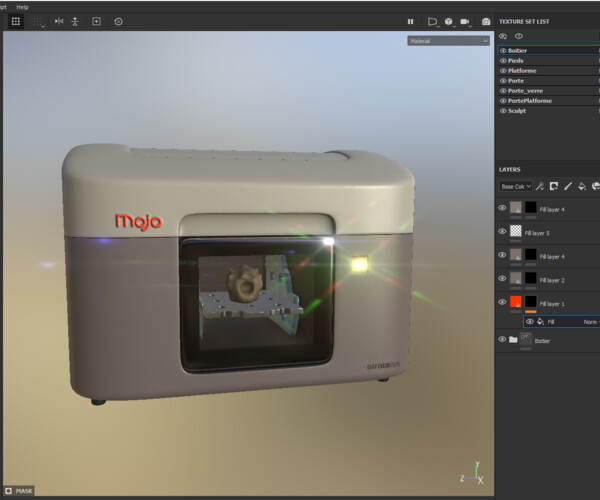Open the video camera settings icon
Screen dimensions: 600x500
coord(465,22)
